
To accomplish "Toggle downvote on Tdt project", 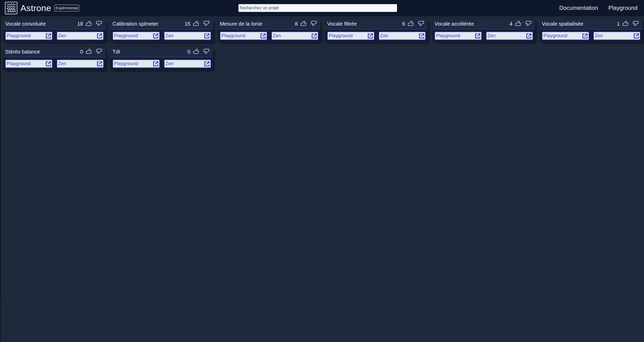I will pyautogui.click(x=207, y=51).
